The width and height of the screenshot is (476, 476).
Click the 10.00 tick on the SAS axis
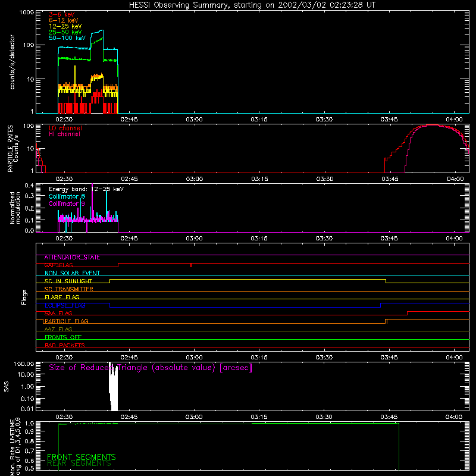tap(26, 375)
